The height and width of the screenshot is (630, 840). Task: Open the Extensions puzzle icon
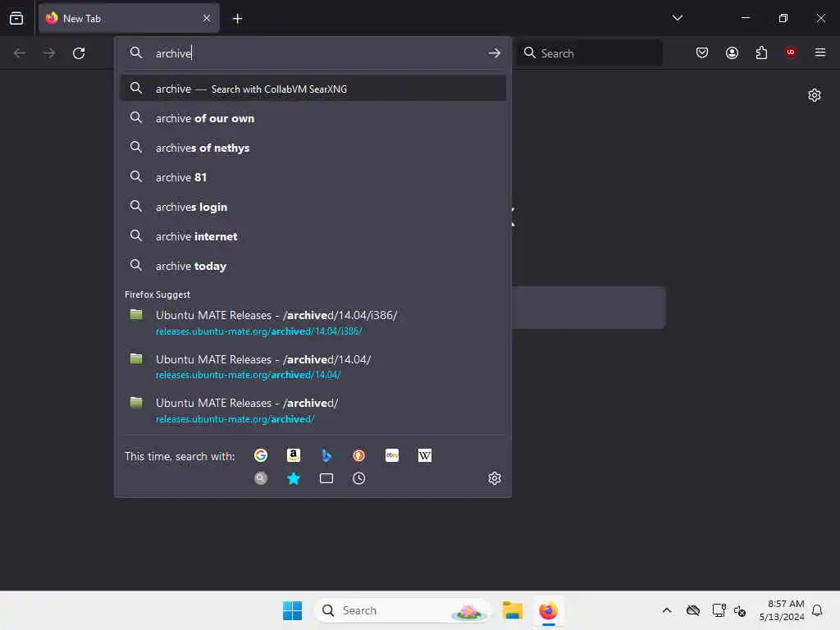761,52
